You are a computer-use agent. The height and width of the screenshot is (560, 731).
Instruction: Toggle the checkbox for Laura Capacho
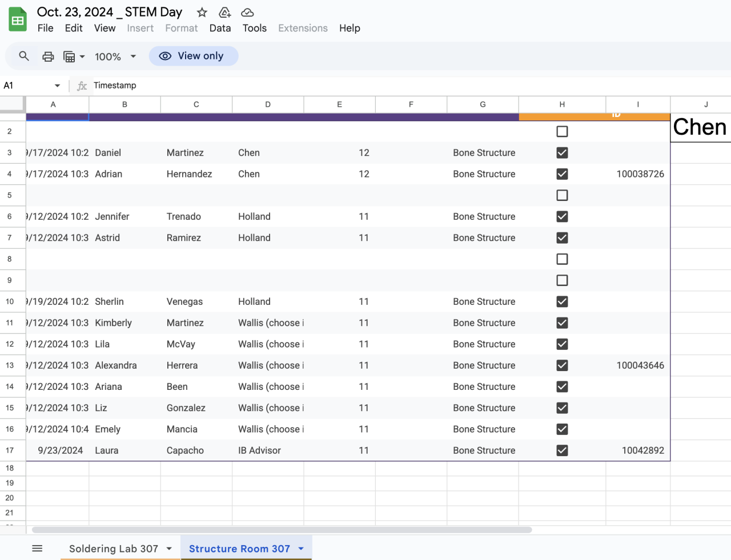pyautogui.click(x=562, y=450)
